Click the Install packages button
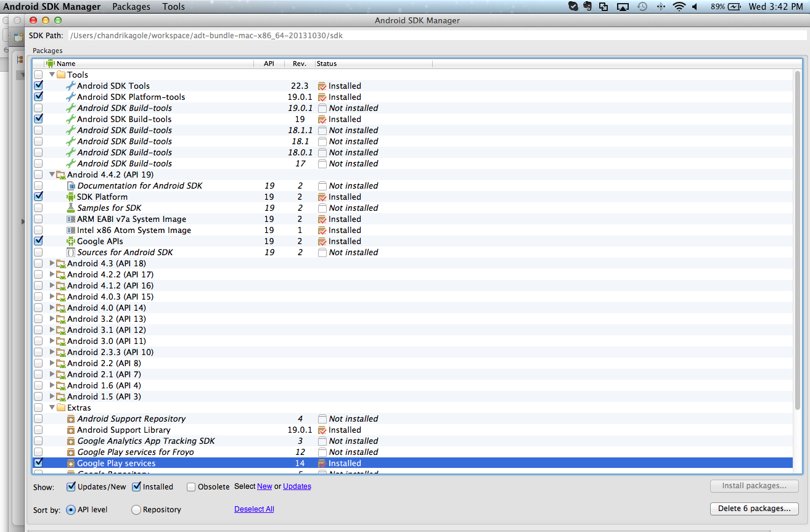Image resolution: width=810 pixels, height=532 pixels. coord(755,486)
